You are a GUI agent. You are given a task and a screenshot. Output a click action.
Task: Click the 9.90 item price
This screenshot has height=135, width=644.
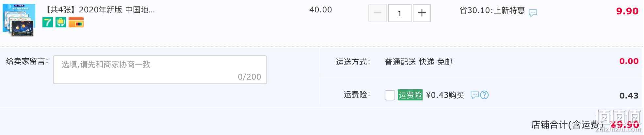pos(627,11)
